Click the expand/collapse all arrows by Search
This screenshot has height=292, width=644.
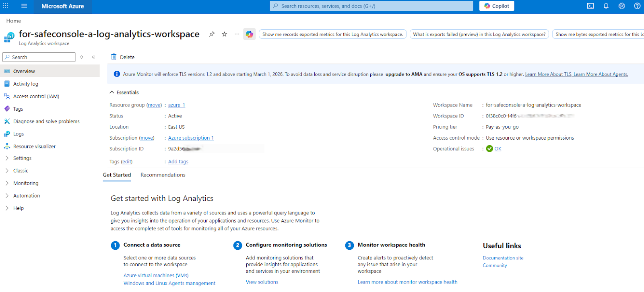pos(82,57)
